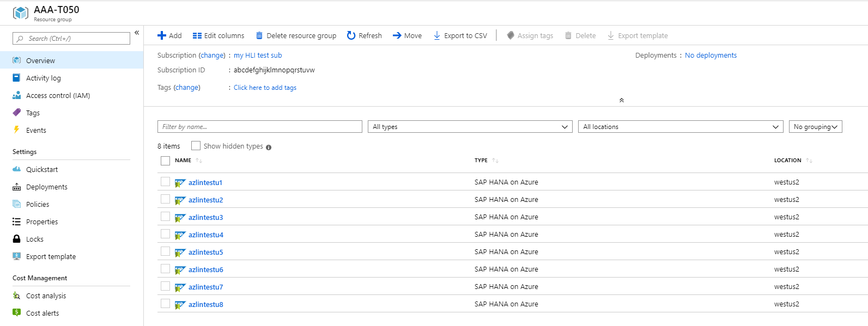Refresh the resource list
This screenshot has height=326, width=868.
click(x=365, y=35)
